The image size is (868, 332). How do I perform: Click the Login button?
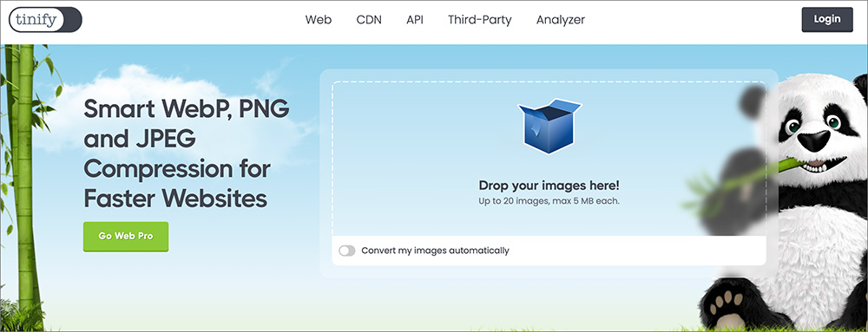tap(827, 19)
